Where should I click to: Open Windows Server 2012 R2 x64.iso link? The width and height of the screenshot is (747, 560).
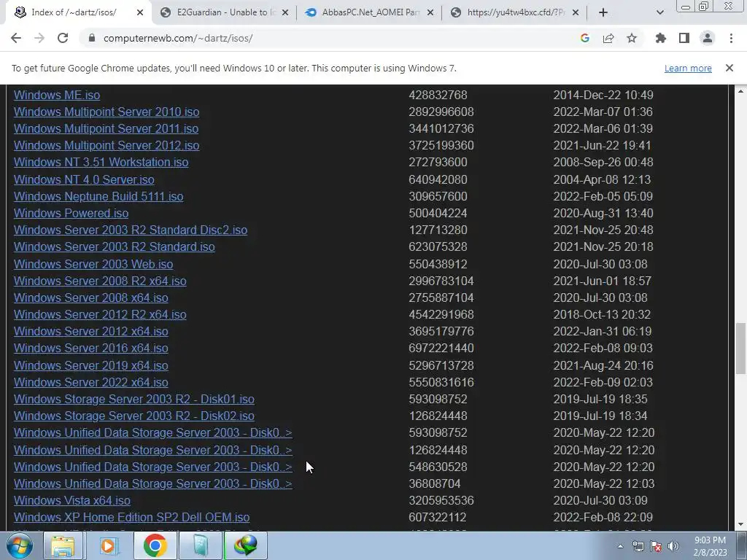(100, 314)
